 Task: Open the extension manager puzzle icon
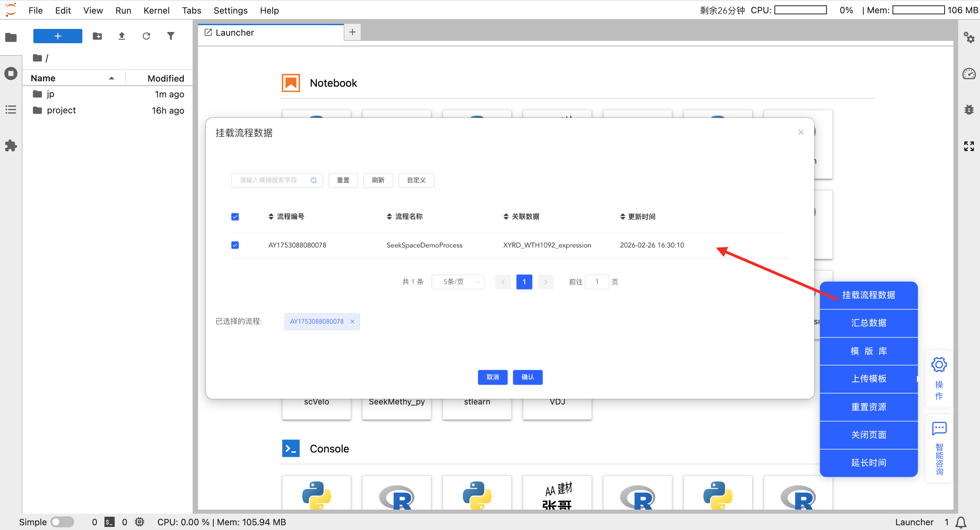tap(11, 146)
